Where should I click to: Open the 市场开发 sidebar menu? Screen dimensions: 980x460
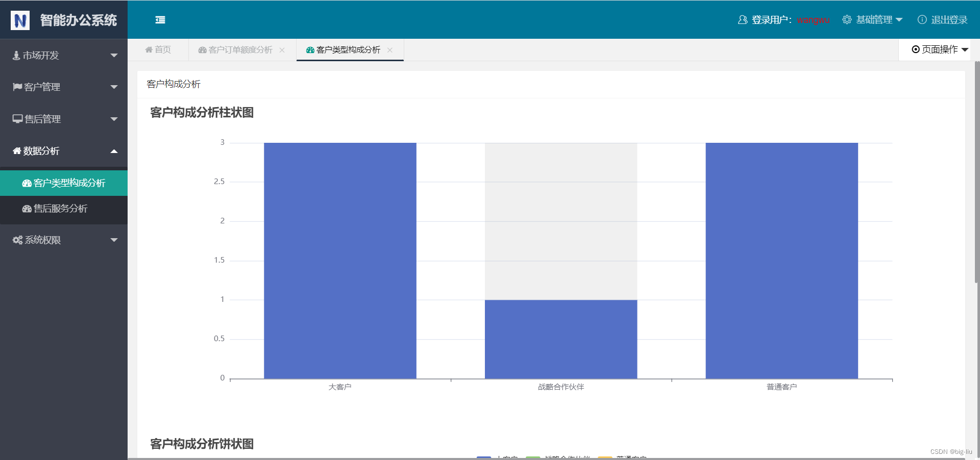64,55
